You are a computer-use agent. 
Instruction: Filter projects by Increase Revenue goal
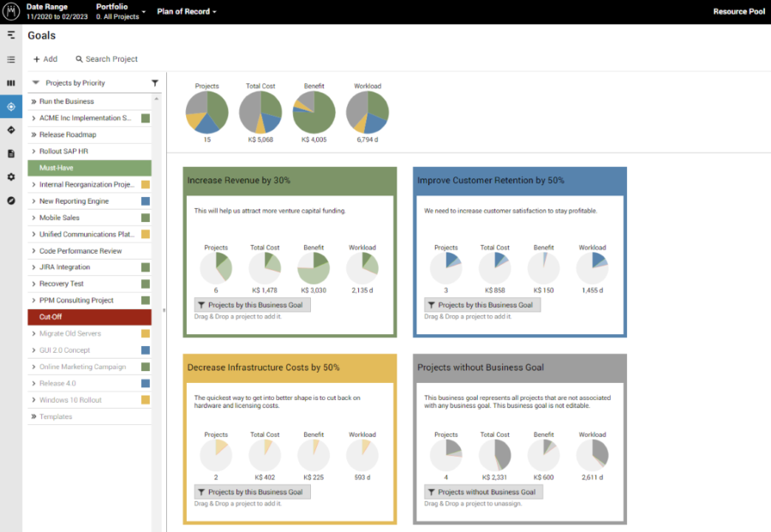[252, 305]
